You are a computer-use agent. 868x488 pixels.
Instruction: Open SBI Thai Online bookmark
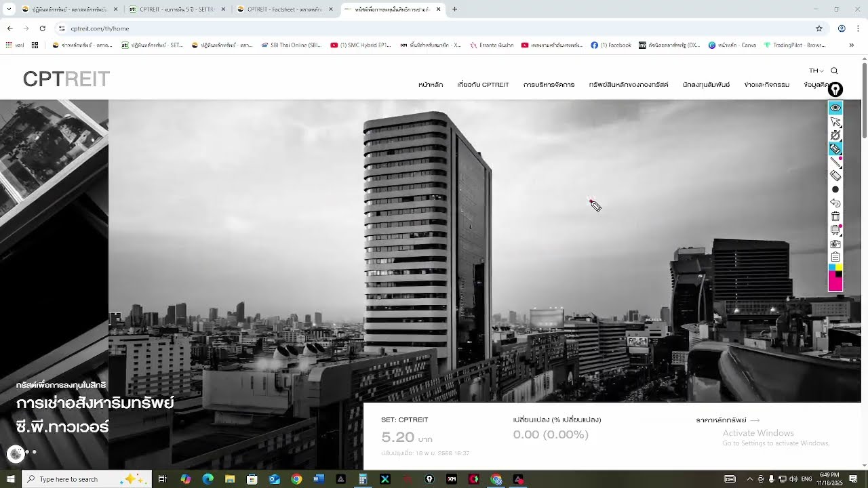coord(290,45)
